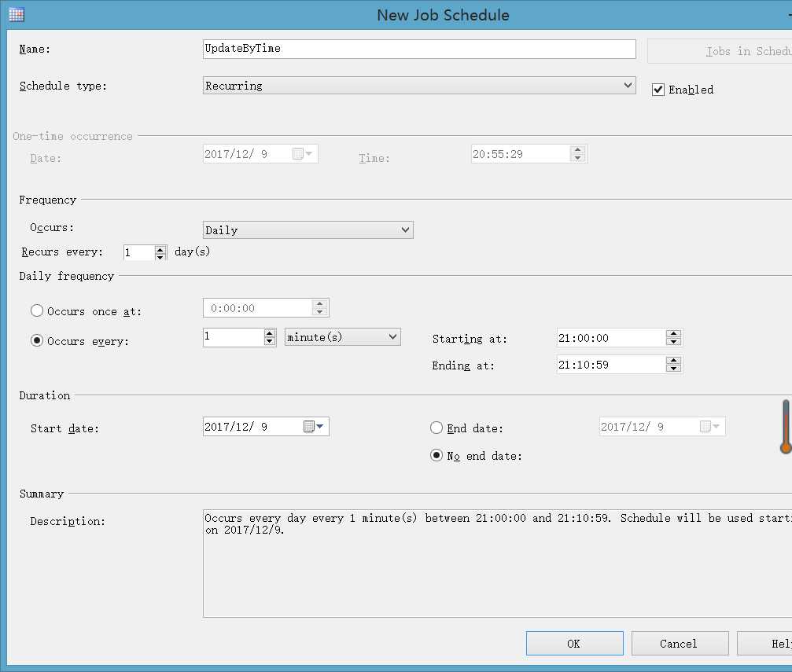Confirm schedule with the OK button

(x=574, y=643)
